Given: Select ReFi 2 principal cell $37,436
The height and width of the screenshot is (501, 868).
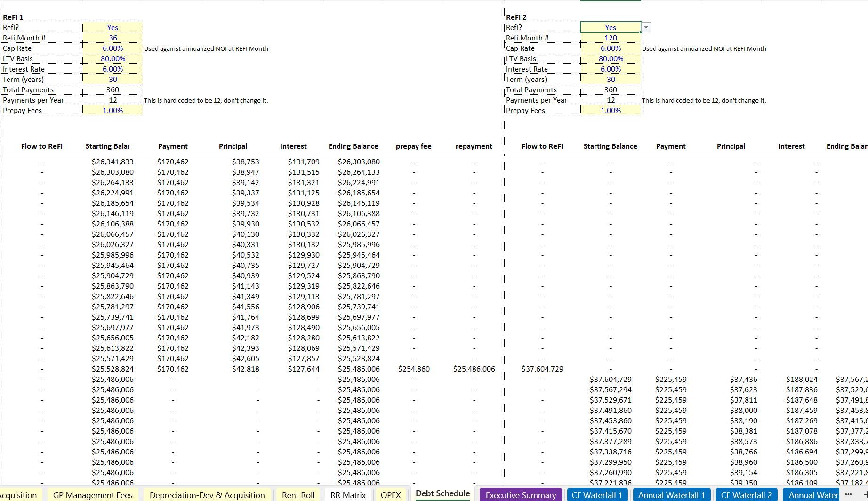Looking at the screenshot, I should tap(744, 379).
